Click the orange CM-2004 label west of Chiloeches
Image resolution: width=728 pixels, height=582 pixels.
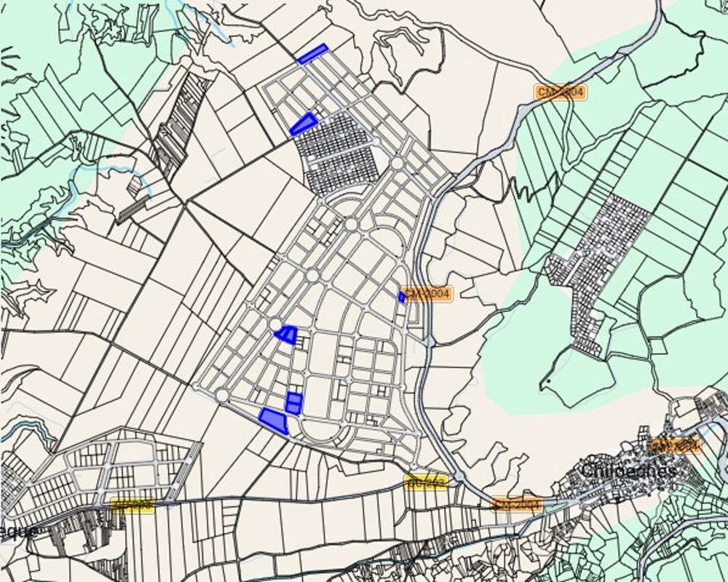point(517,504)
